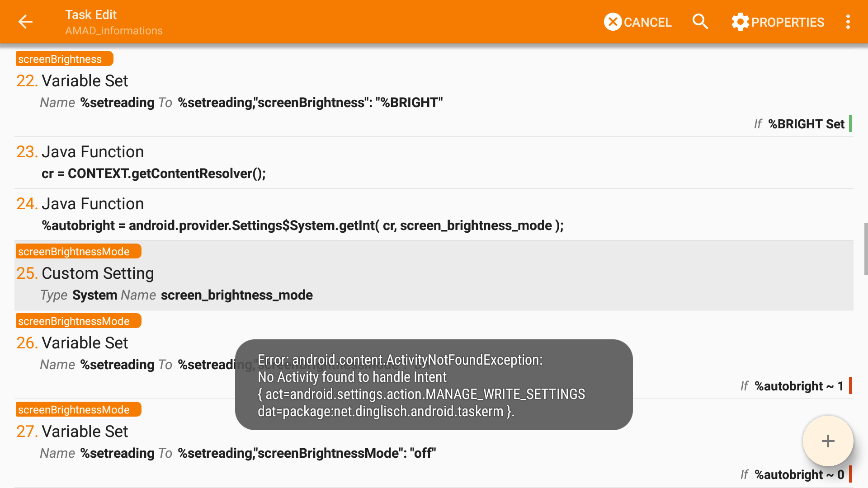Select action 22 Variable Set
Screen dimensions: 868x488
click(x=85, y=81)
